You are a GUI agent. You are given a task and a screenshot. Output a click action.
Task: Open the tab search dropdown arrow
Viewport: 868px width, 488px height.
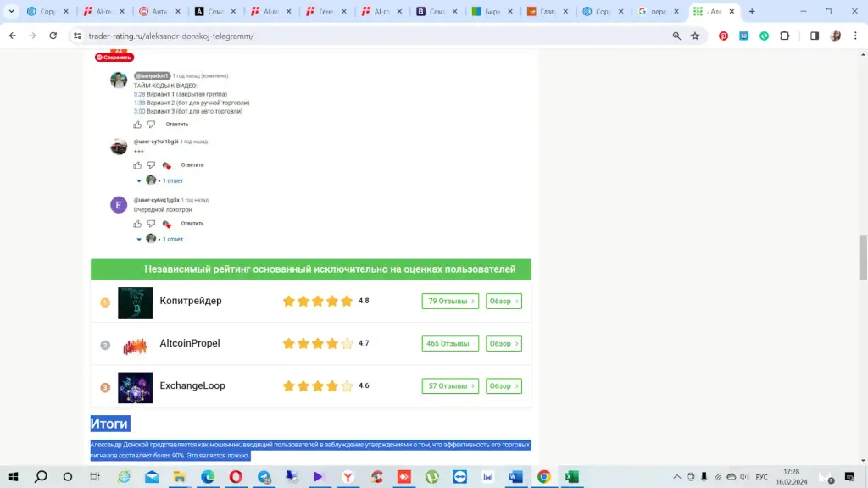[x=11, y=11]
